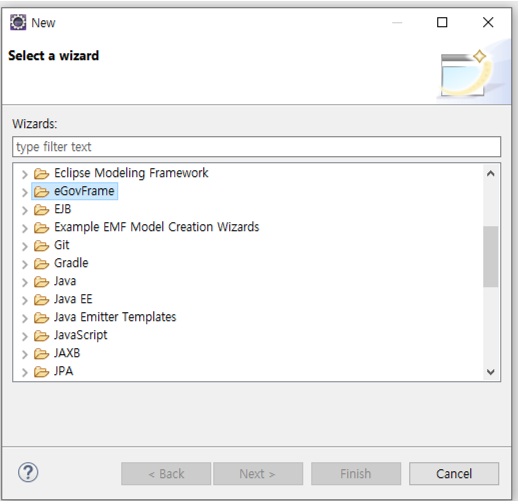Click the Finish button
Image resolution: width=518 pixels, height=501 pixels.
click(x=356, y=473)
